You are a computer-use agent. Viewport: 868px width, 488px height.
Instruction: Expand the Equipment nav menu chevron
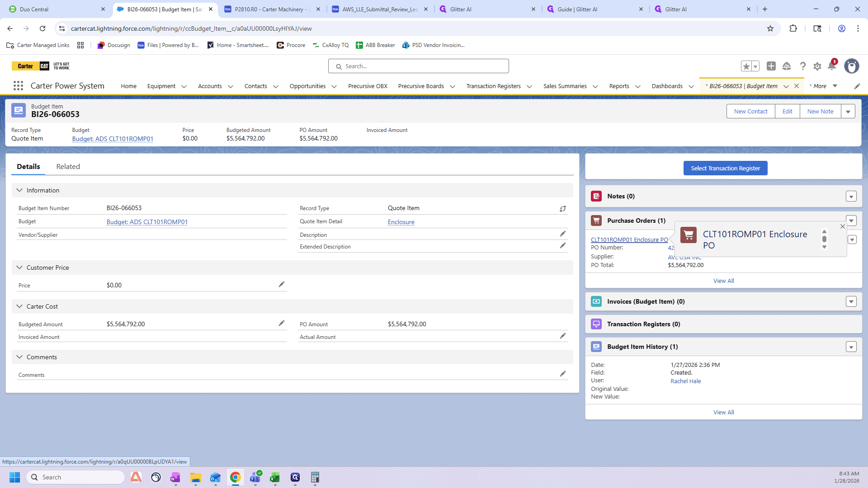[x=184, y=87]
